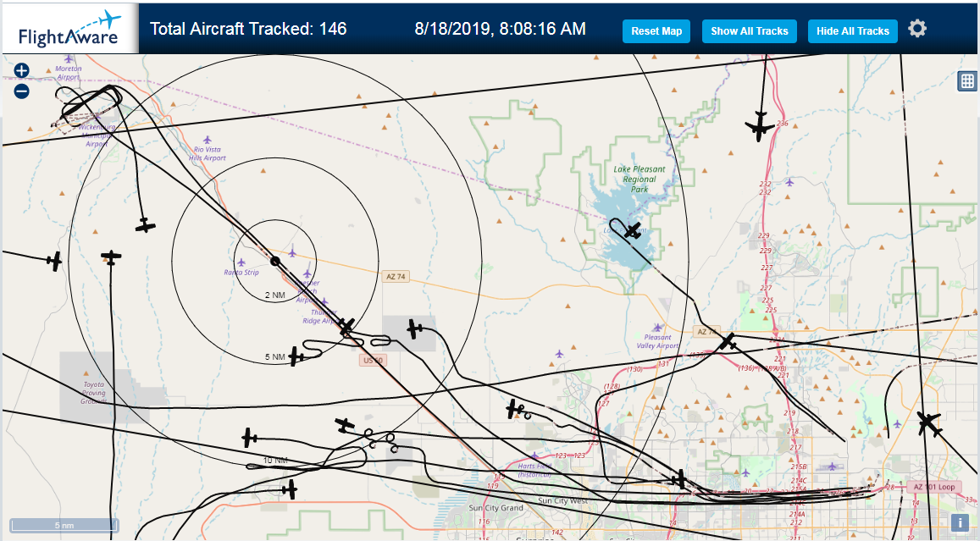This screenshot has width=980, height=541.
Task: Click the Ranta Strip airport marker
Action: (241, 263)
